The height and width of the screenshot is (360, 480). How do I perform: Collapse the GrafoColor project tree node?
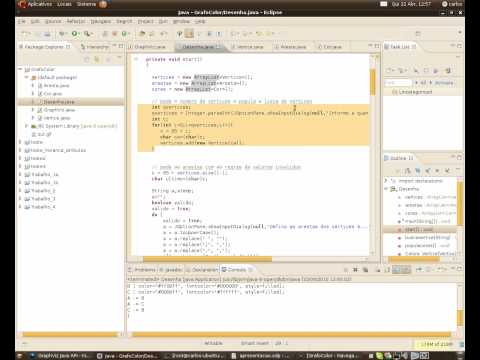[x=20, y=69]
